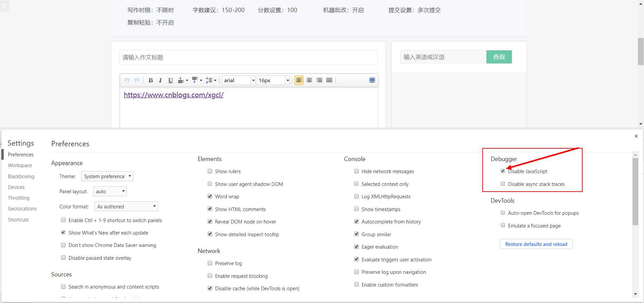This screenshot has height=303, width=644.
Task: Toggle the Word wrap checkbox
Action: [x=210, y=196]
